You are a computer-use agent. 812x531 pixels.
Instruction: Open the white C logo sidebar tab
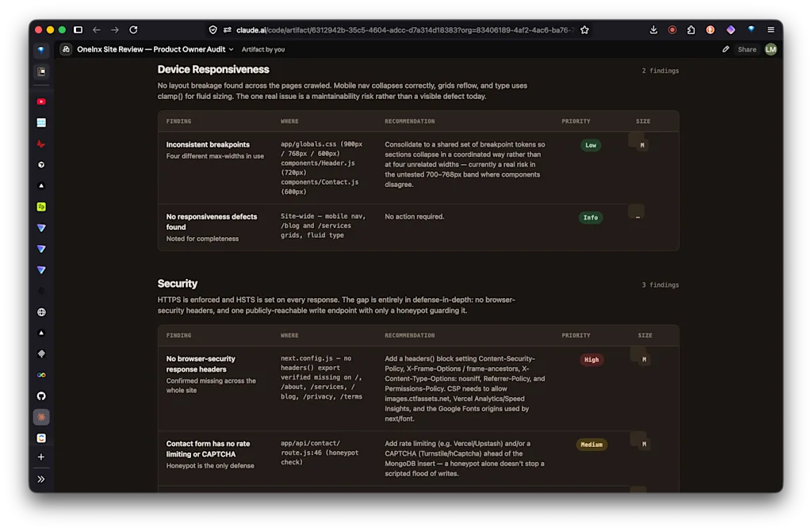tap(41, 437)
